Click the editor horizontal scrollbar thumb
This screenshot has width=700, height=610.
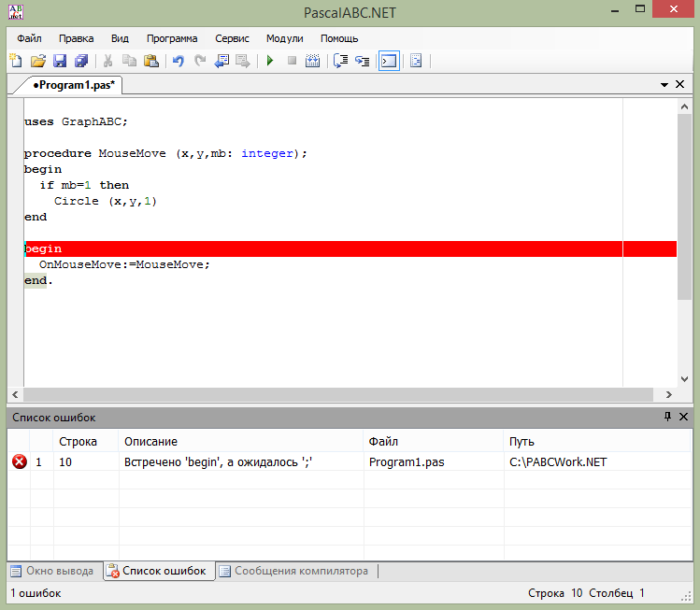coord(338,394)
